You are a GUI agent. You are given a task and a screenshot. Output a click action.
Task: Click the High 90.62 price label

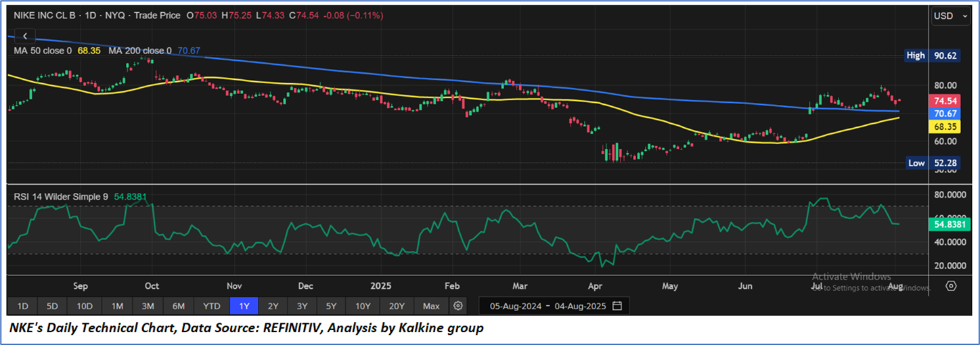(x=933, y=56)
